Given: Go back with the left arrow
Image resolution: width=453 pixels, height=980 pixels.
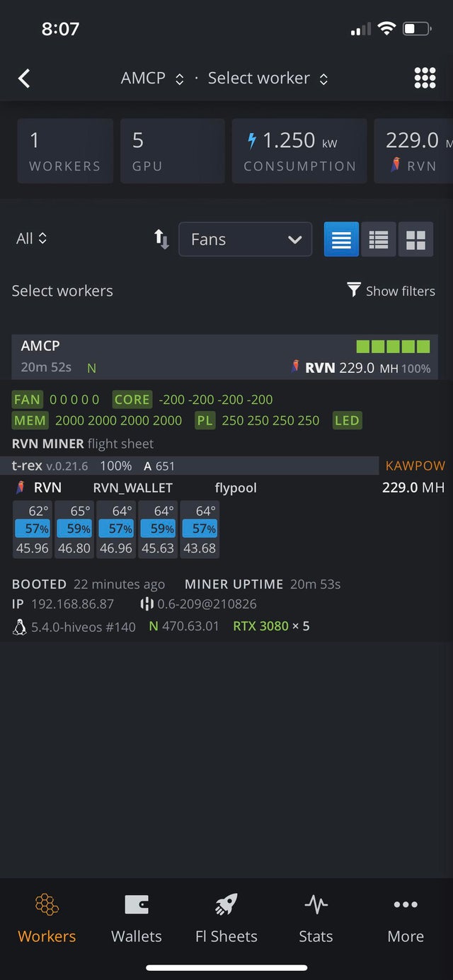Looking at the screenshot, I should click(x=24, y=78).
